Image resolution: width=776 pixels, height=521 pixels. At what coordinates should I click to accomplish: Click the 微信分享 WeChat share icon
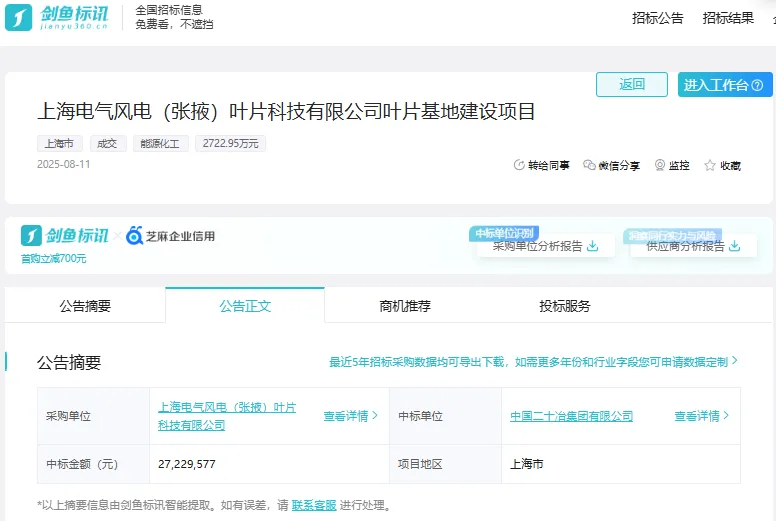pyautogui.click(x=589, y=166)
